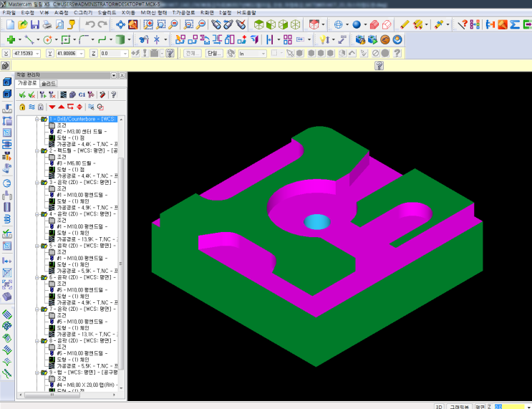Click the open folder file icon
532x409 pixels.
[x=23, y=24]
